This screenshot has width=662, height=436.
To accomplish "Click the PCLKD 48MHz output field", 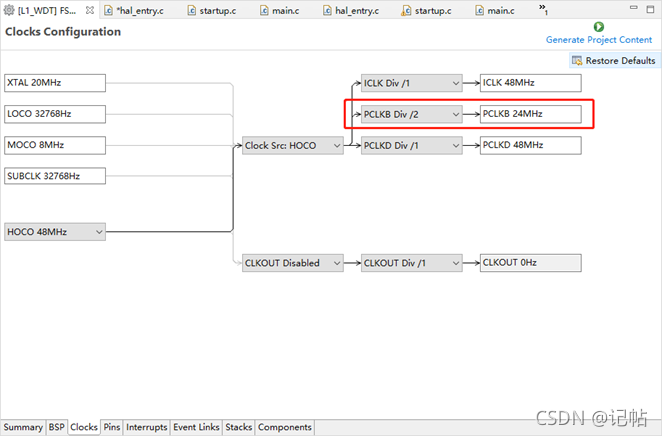I will (x=531, y=145).
